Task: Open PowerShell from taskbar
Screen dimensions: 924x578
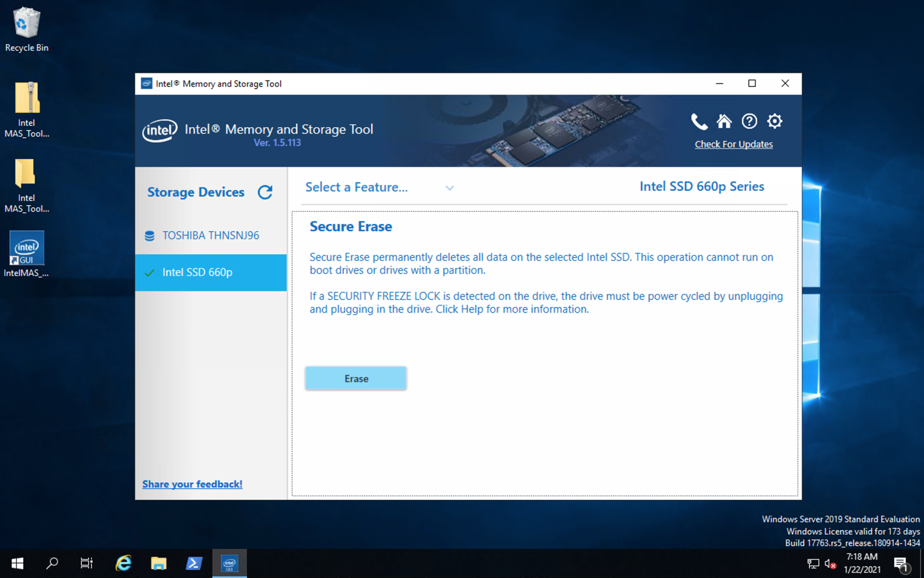Action: click(x=194, y=564)
